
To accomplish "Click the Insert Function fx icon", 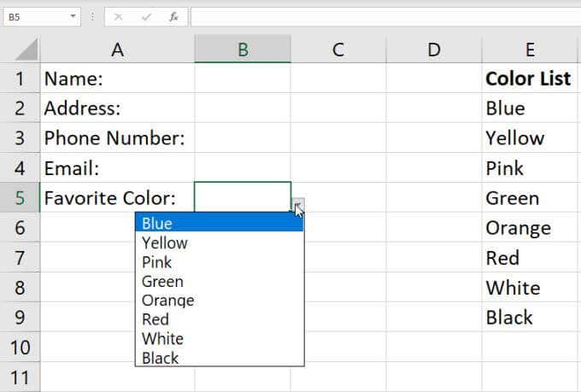I will pos(173,16).
